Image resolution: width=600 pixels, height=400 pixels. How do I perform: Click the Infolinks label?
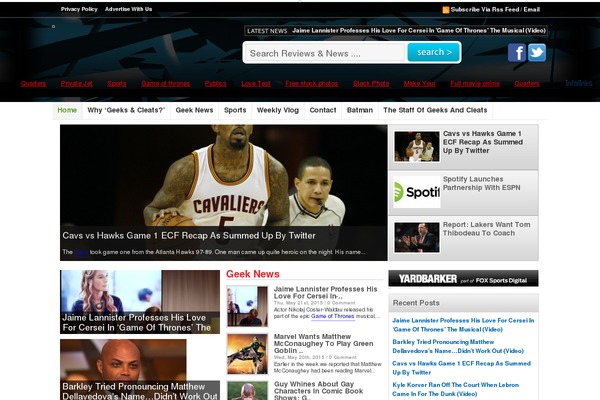pos(579,83)
